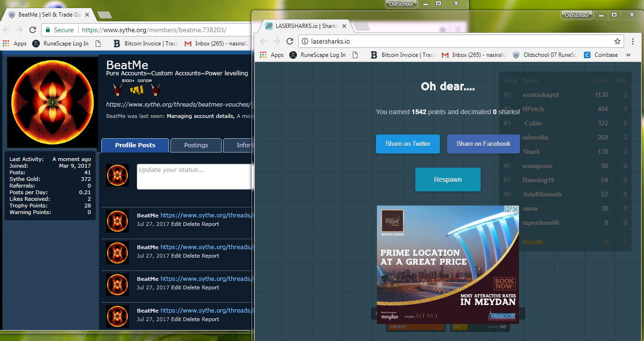Viewport: 644px width, 341px height.
Task: Click the energy bar in game HUD
Action: coord(415,327)
